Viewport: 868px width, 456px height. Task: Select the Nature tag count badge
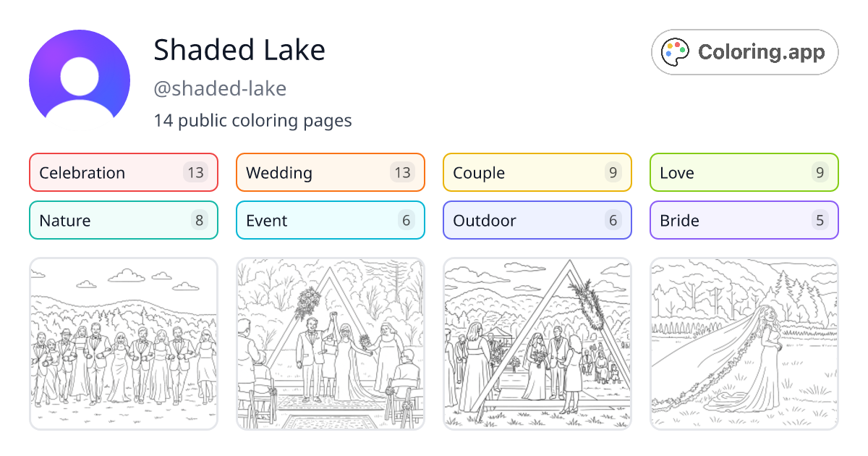199,220
